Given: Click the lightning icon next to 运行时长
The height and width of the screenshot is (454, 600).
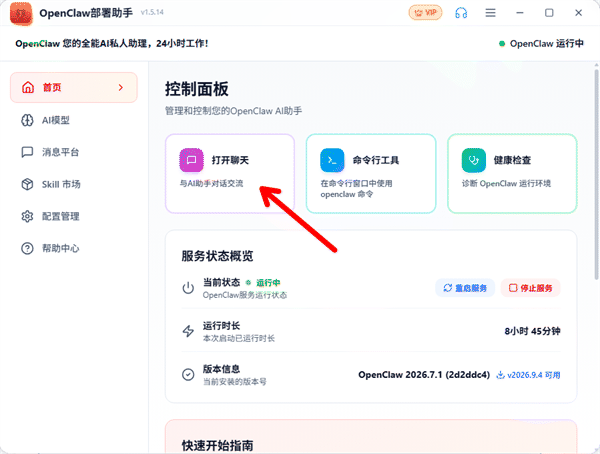Looking at the screenshot, I should pyautogui.click(x=188, y=331).
